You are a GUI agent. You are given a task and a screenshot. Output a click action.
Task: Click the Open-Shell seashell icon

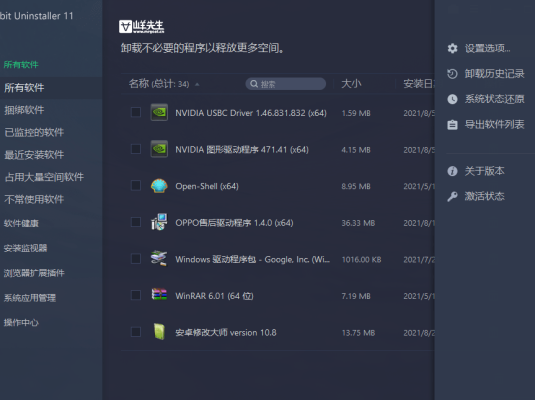tap(159, 186)
